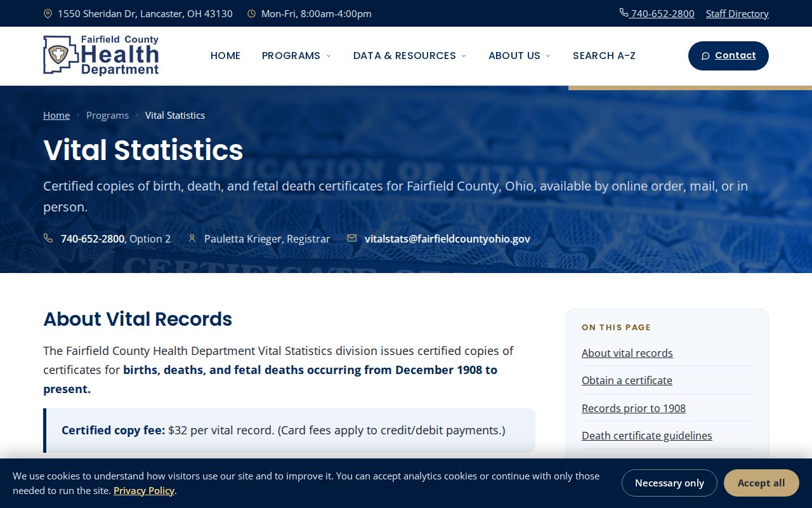Choose Necessary only cookies
Image resolution: width=812 pixels, height=508 pixels.
click(669, 483)
